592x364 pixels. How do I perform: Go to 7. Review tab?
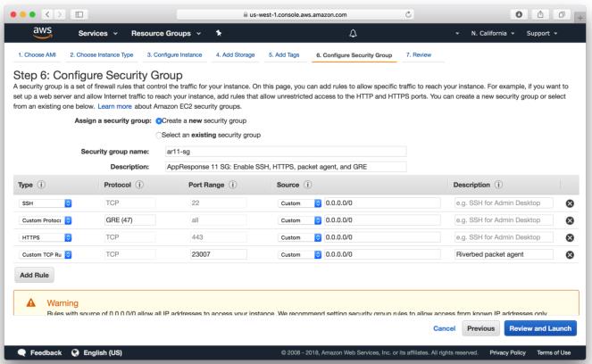click(419, 54)
